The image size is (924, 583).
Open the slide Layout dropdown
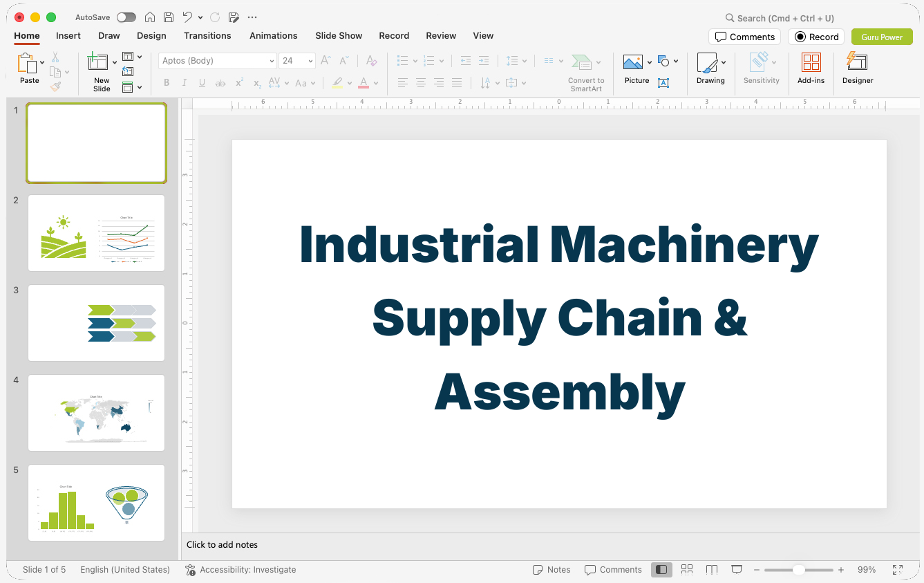click(x=132, y=57)
